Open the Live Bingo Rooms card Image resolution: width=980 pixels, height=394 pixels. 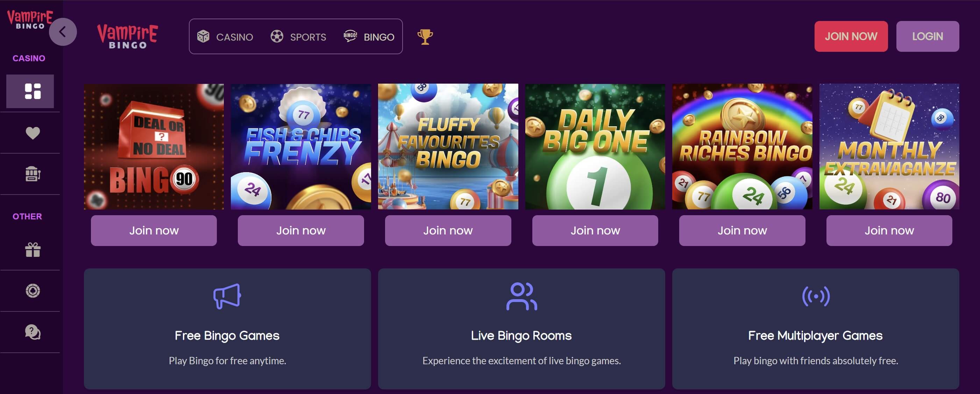(x=521, y=329)
